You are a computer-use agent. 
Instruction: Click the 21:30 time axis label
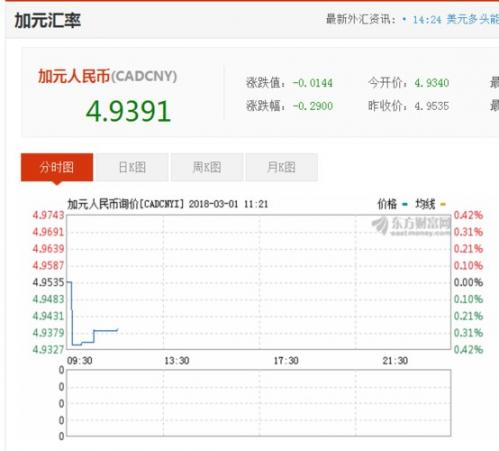tap(395, 361)
